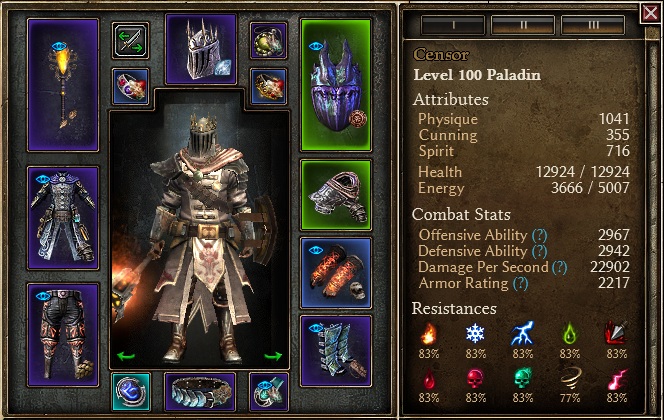Select the fiery gloves slot
Viewport: 664px width, 420px height.
(336, 273)
